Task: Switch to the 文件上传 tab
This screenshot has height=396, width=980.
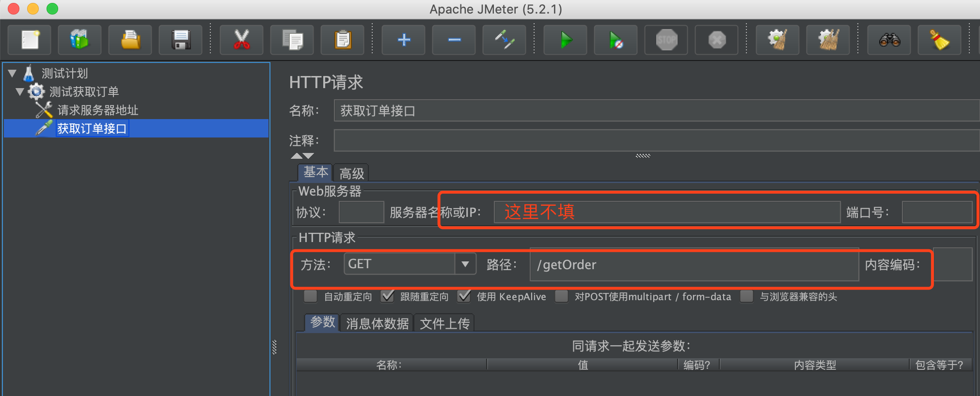Action: point(444,323)
